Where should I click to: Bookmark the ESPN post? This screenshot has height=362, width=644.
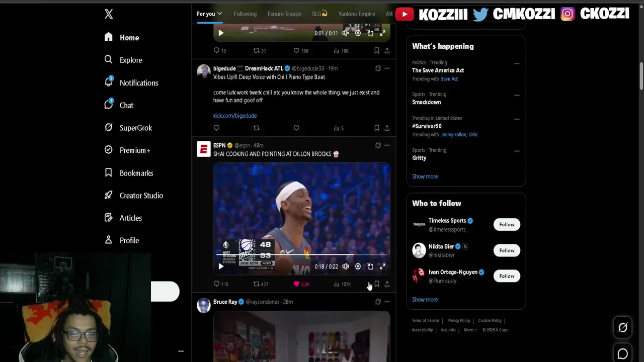[x=377, y=284]
